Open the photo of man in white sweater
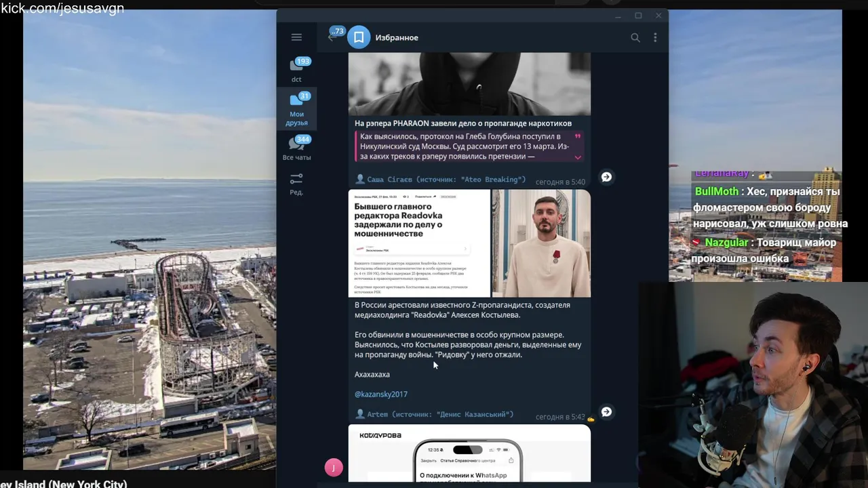868x488 pixels. click(541, 243)
